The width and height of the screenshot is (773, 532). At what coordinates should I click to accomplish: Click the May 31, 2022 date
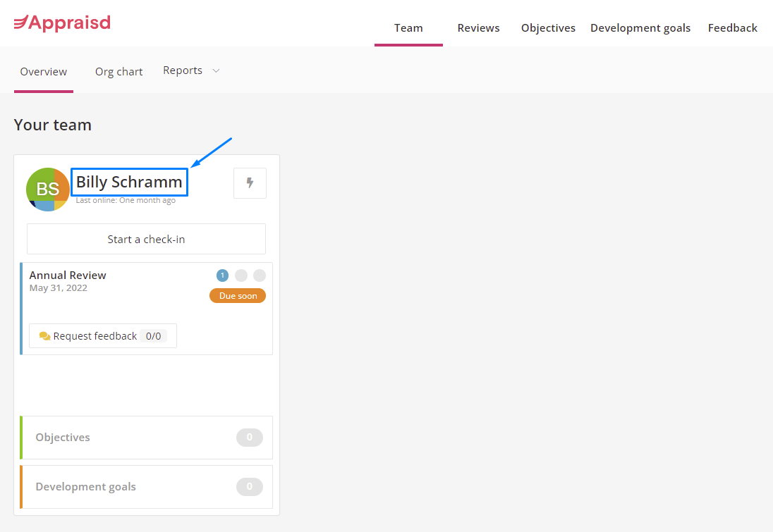[x=58, y=288]
